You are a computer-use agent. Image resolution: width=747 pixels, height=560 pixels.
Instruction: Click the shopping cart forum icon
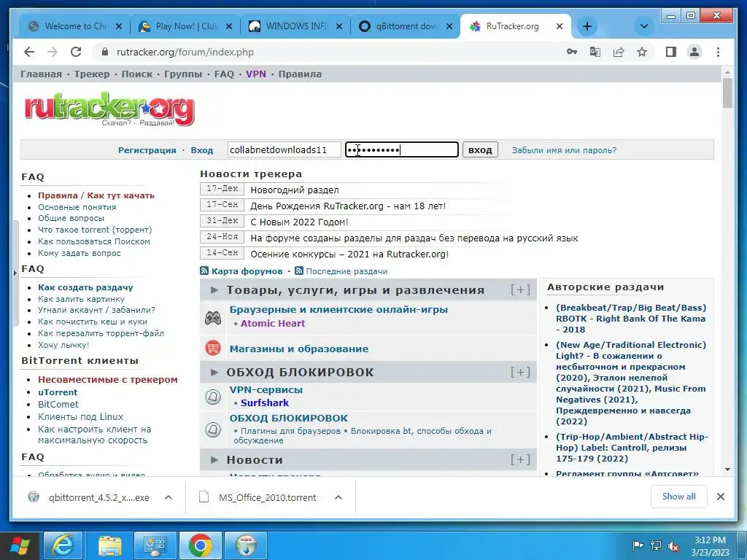click(213, 348)
